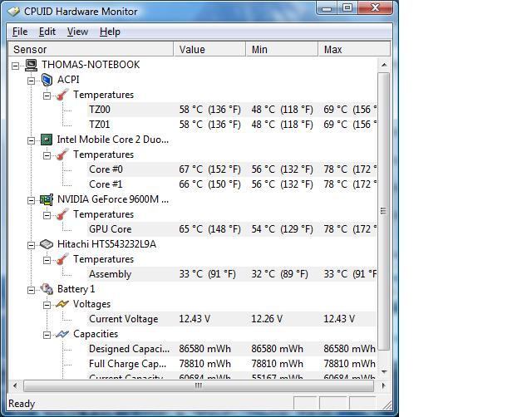Collapse ACPI Temperatures node
The height and width of the screenshot is (417, 532).
(47, 96)
